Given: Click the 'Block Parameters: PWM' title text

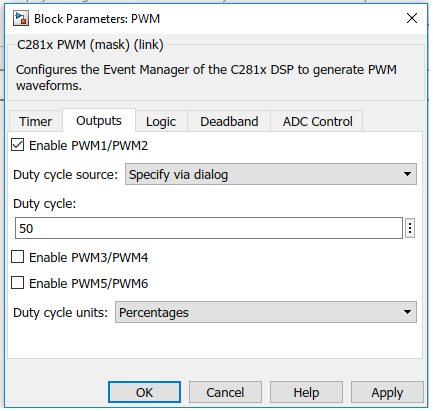Looking at the screenshot, I should point(97,19).
